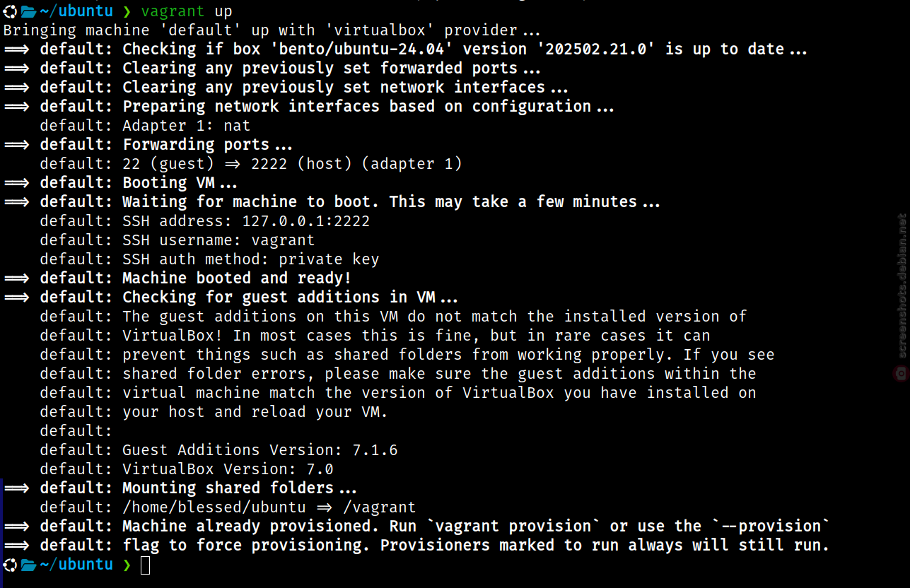Click the 'Guest Additions Version: 7.1.6' line
910x588 pixels.
[260, 450]
